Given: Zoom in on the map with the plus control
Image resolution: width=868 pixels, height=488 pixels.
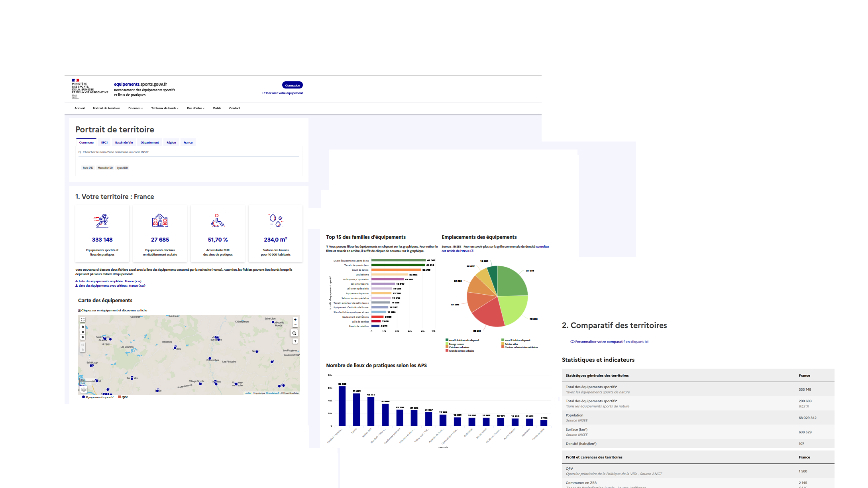Looking at the screenshot, I should click(x=295, y=319).
